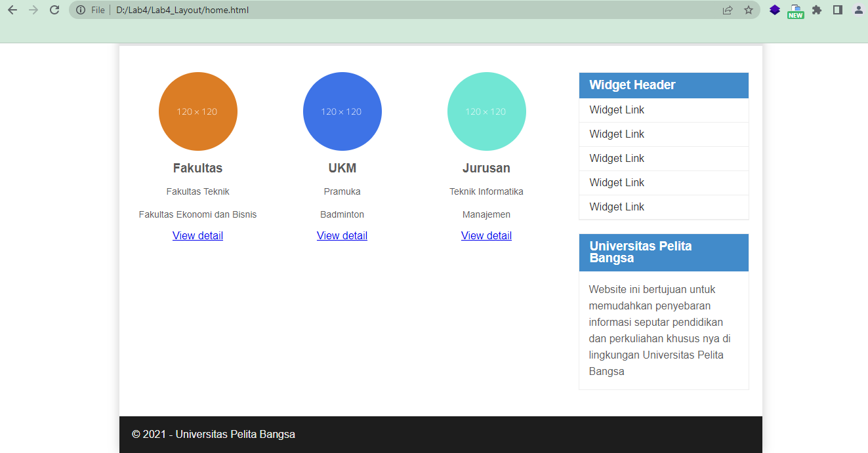
Task: Open View detail under UKM
Action: point(342,235)
